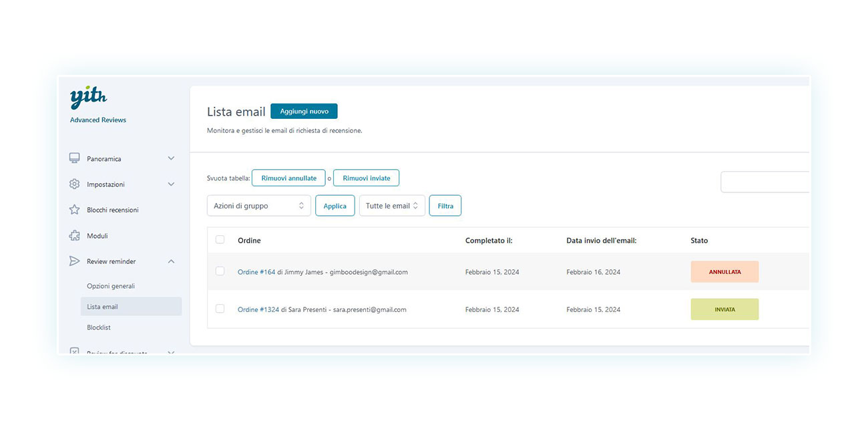This screenshot has width=868, height=427.
Task: Click the Moduli puzzle icon
Action: click(75, 236)
